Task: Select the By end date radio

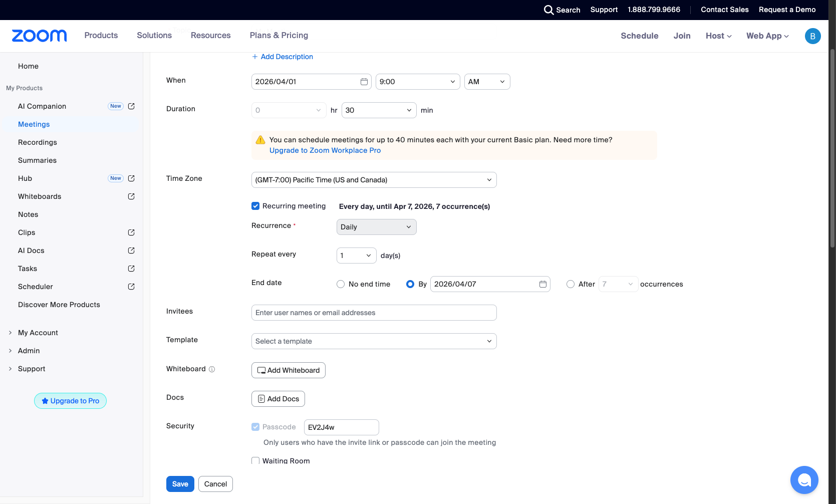Action: click(x=410, y=284)
